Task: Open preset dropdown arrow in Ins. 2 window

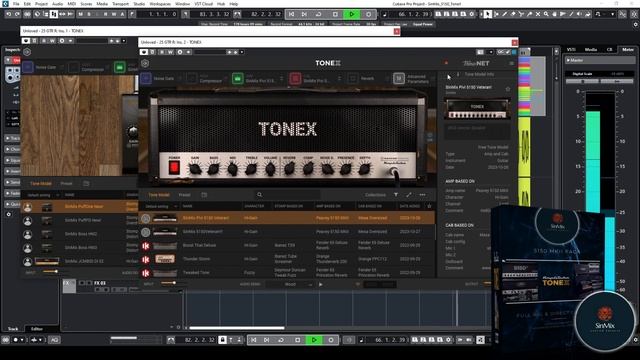Action: pos(242,52)
